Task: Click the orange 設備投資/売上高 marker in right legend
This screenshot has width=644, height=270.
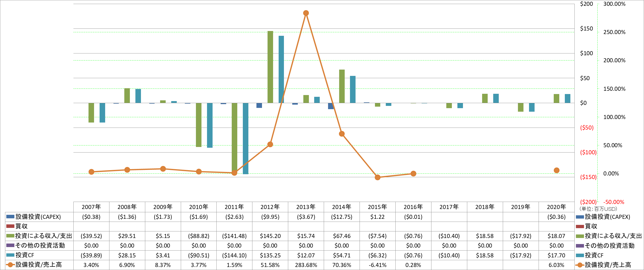Action: coord(580,265)
